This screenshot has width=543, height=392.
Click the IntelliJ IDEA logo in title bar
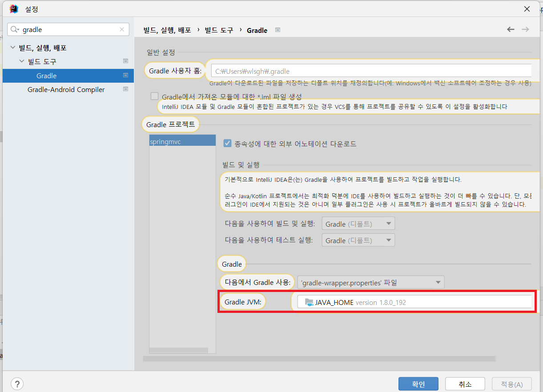point(14,9)
